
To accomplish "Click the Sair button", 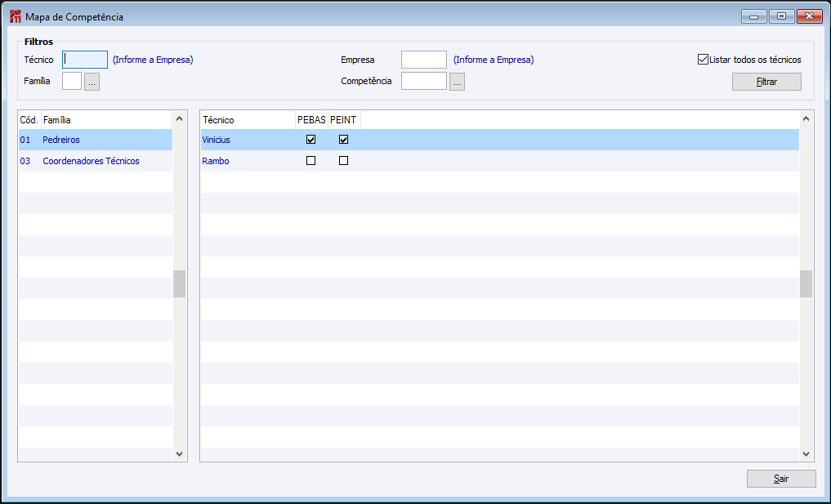I will coord(781,479).
